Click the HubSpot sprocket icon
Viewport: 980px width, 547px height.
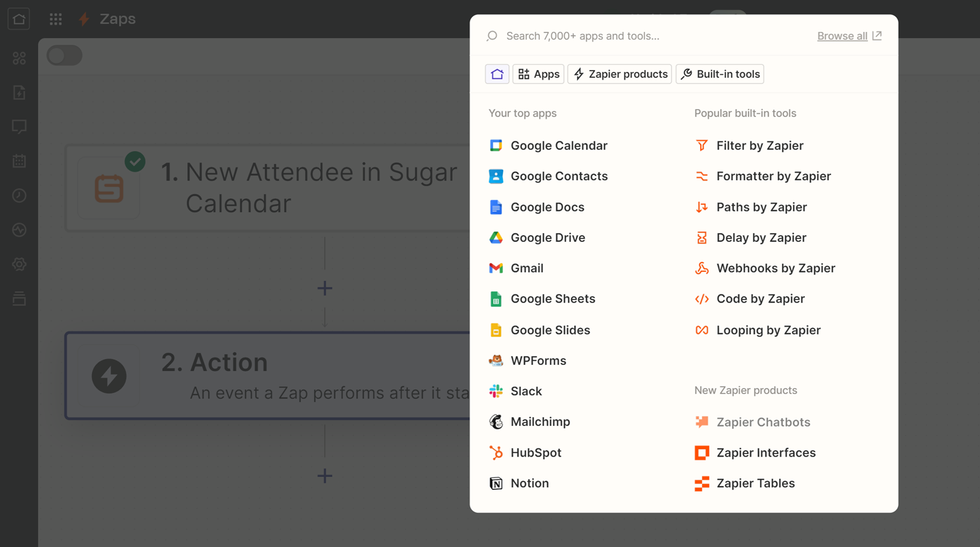click(496, 453)
